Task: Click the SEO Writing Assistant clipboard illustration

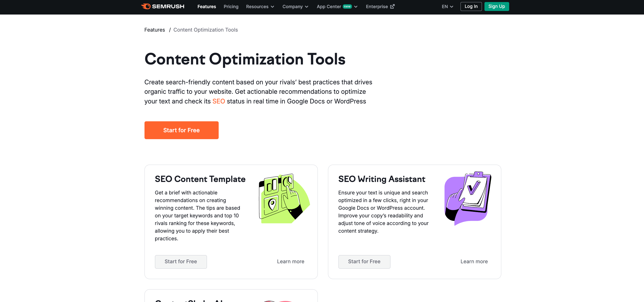Action: click(468, 198)
